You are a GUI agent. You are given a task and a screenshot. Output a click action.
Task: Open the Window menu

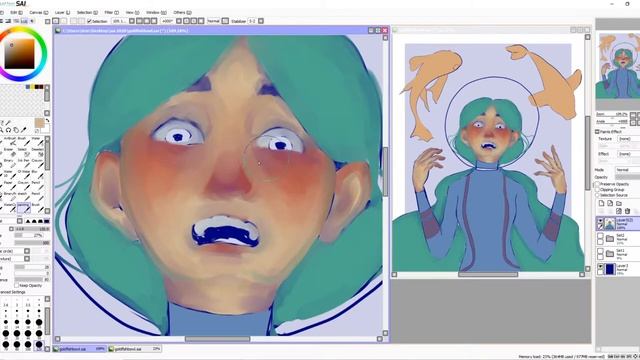[156, 12]
